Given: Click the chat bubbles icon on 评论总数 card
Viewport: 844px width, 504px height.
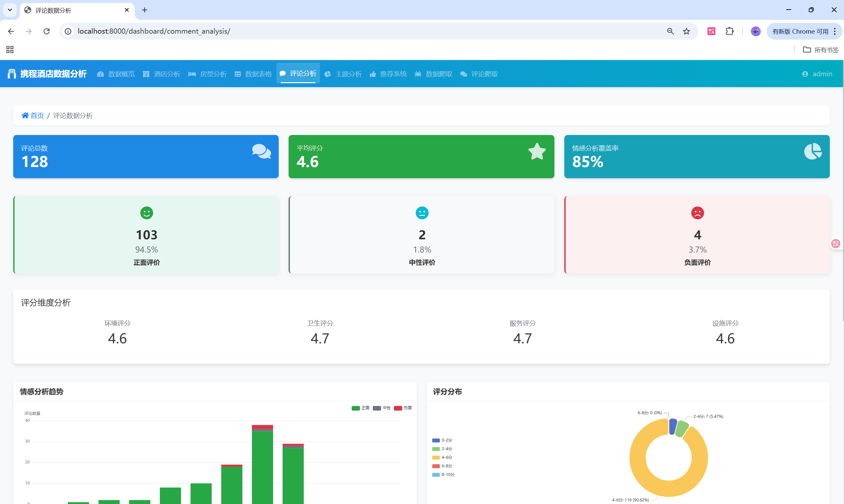Looking at the screenshot, I should coord(261,151).
